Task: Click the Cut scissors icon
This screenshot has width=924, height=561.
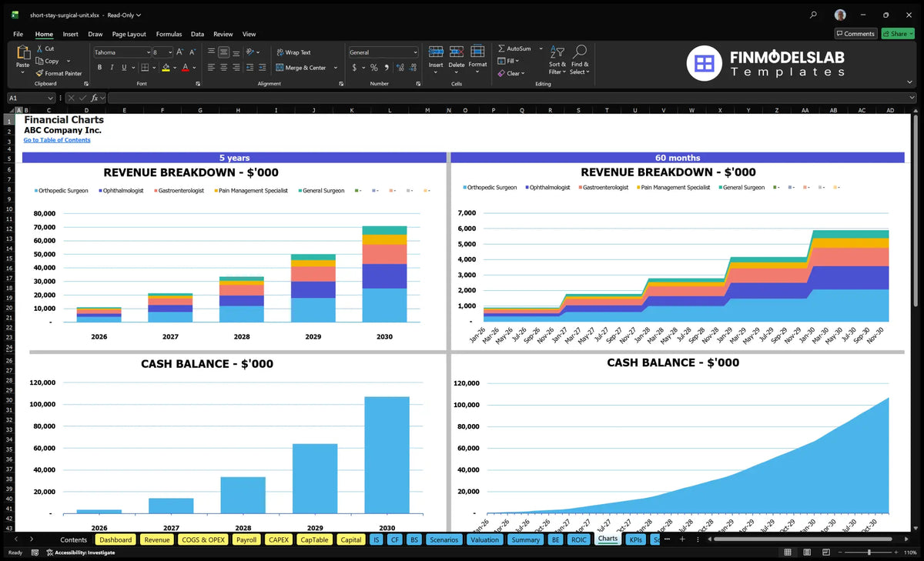Action: (39, 48)
